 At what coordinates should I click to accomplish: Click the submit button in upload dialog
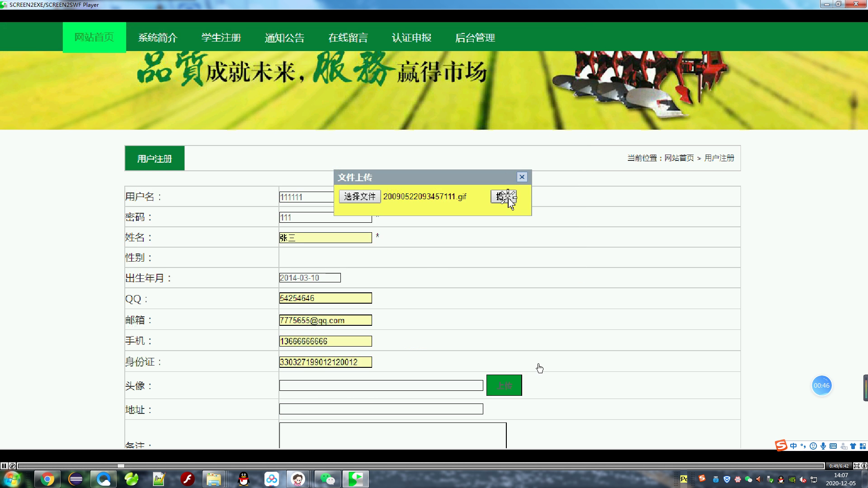coord(504,197)
